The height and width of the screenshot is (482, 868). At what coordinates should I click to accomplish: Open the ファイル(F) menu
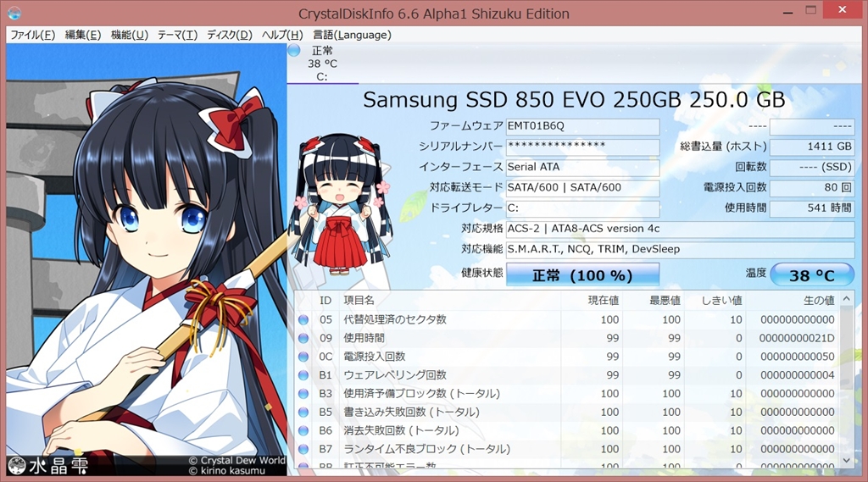point(33,35)
